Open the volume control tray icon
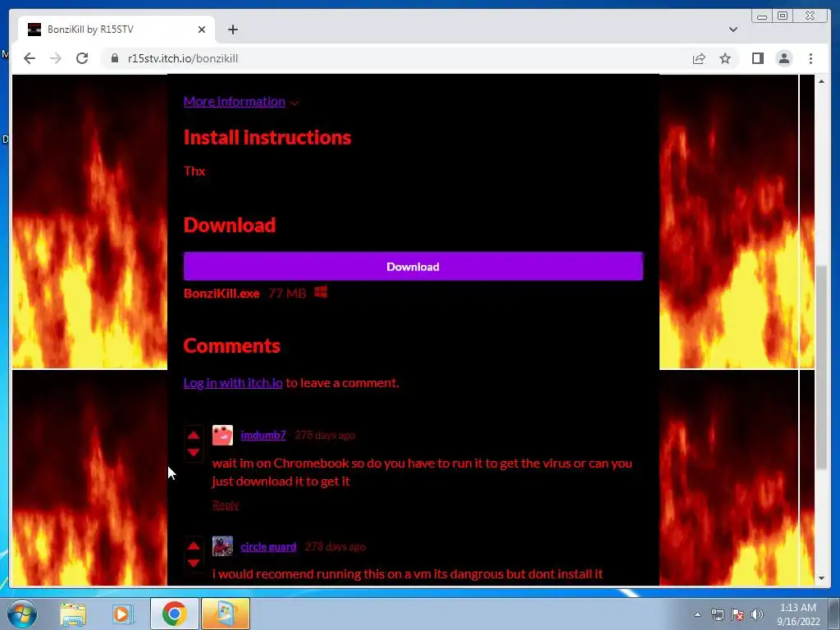The image size is (840, 630). coord(756,614)
